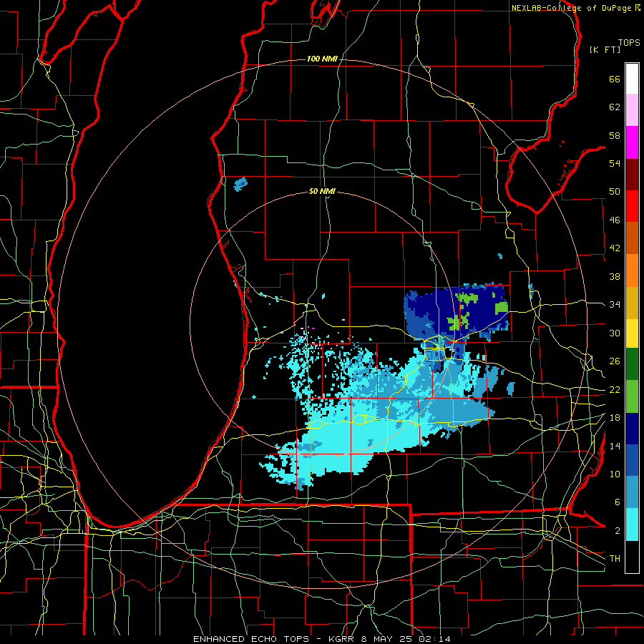Viewport: 644px width, 644px height.
Task: Click the "NEXLAB-College of DuPage" credit text
Action: click(572, 8)
